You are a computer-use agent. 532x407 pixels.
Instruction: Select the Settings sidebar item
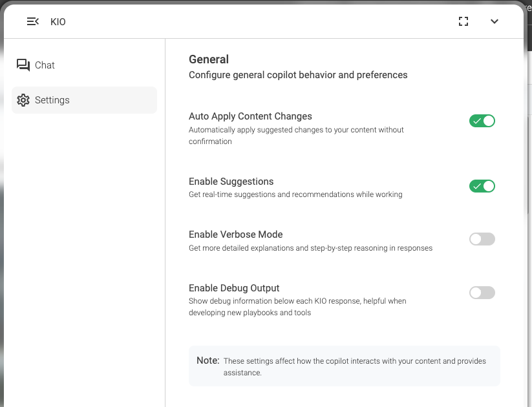point(84,100)
